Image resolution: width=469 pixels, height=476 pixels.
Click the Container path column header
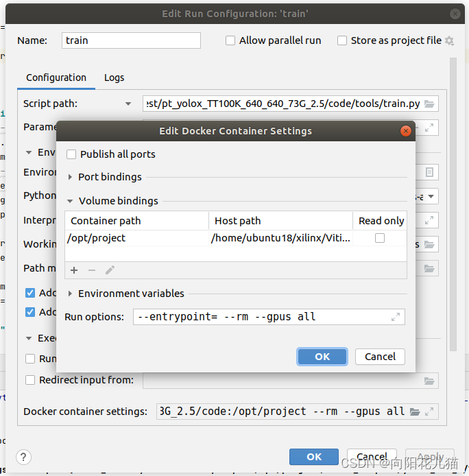pos(136,221)
